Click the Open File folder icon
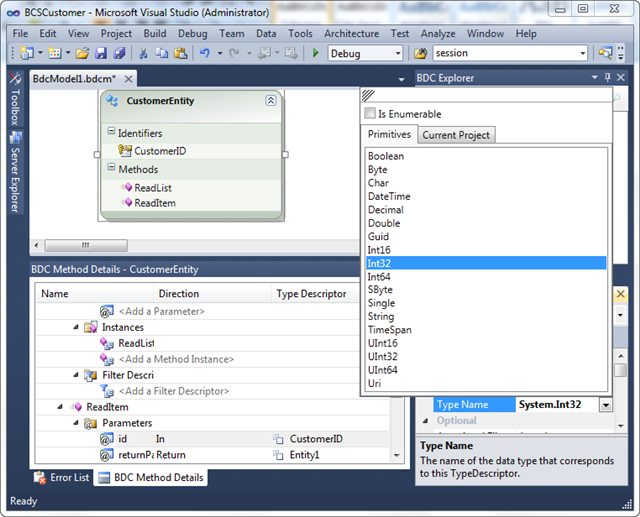The height and width of the screenshot is (517, 640). (x=82, y=53)
